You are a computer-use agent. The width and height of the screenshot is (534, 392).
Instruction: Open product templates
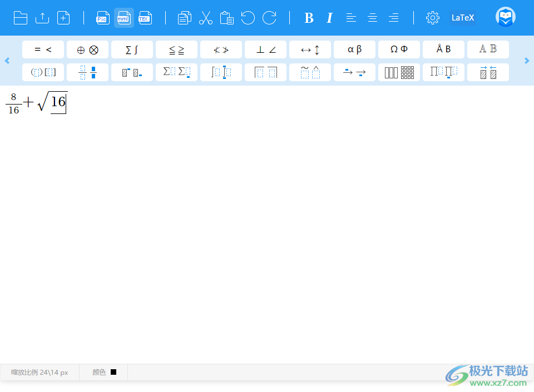[x=443, y=72]
